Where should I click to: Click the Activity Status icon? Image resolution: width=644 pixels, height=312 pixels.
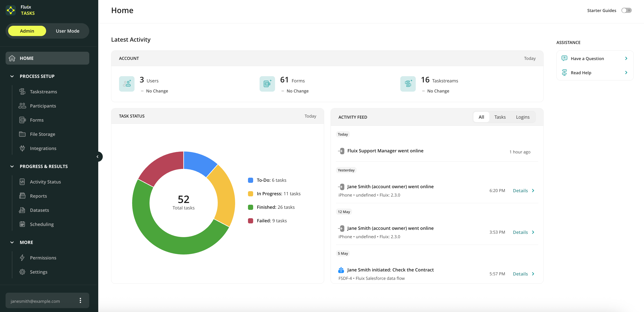tap(22, 182)
